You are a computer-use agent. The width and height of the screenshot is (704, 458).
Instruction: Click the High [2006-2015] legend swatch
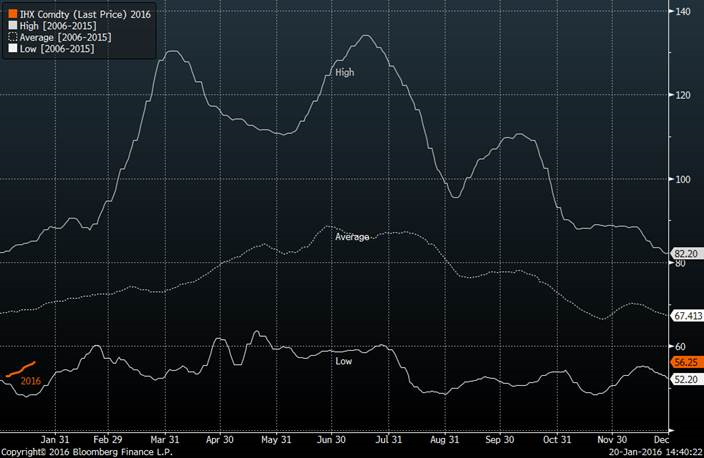coord(12,26)
